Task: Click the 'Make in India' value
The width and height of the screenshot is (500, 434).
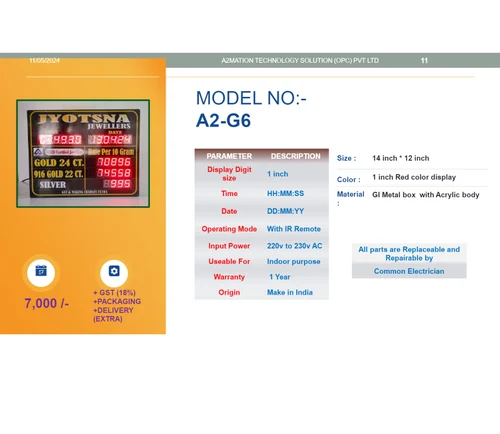Action: [x=290, y=292]
